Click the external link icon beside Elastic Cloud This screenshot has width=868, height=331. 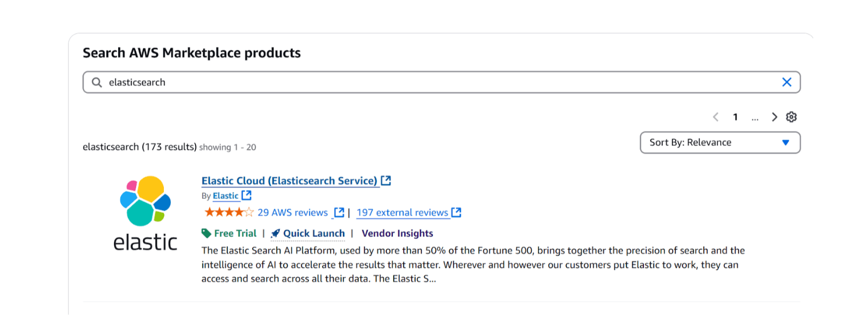click(386, 180)
